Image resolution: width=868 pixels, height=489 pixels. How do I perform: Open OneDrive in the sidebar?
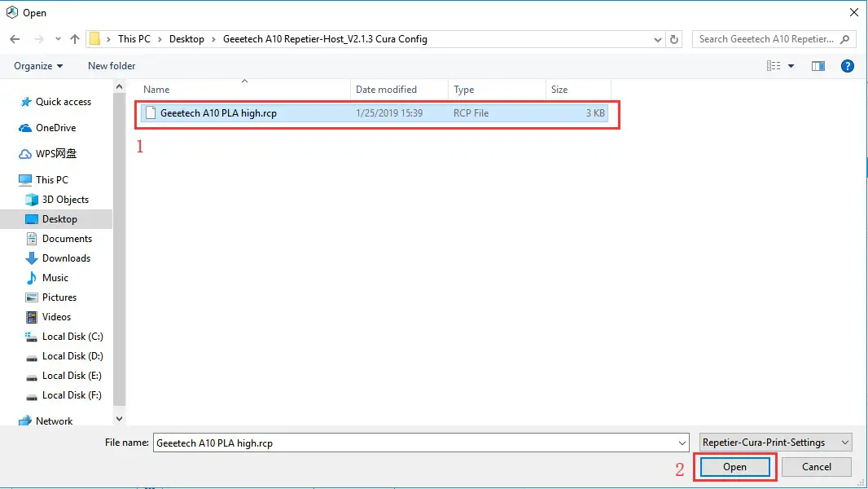(x=55, y=128)
